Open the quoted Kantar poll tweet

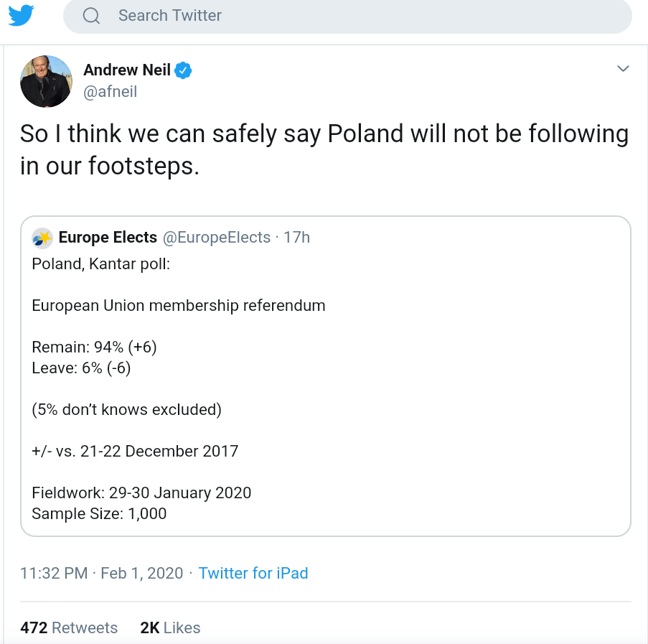[326, 376]
